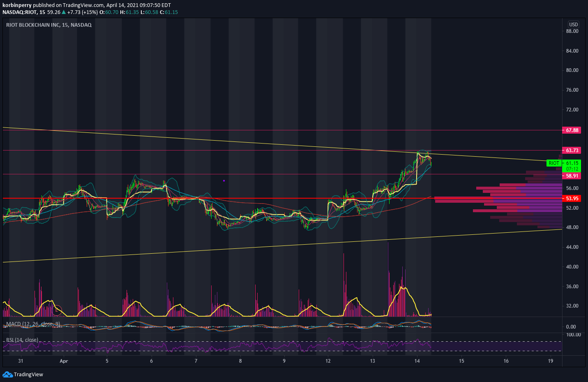Click the 76.00 price axis value
Viewport: 588px width, 382px height.
click(572, 90)
